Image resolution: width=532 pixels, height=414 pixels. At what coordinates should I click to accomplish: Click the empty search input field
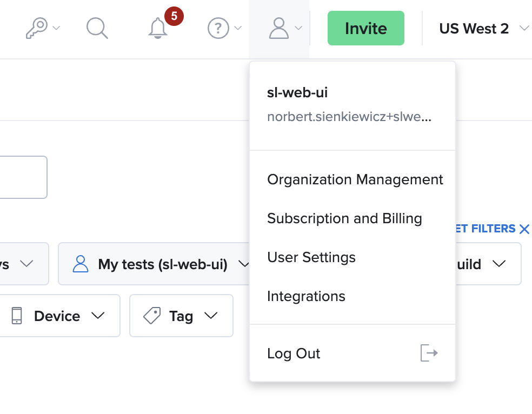pos(22,177)
